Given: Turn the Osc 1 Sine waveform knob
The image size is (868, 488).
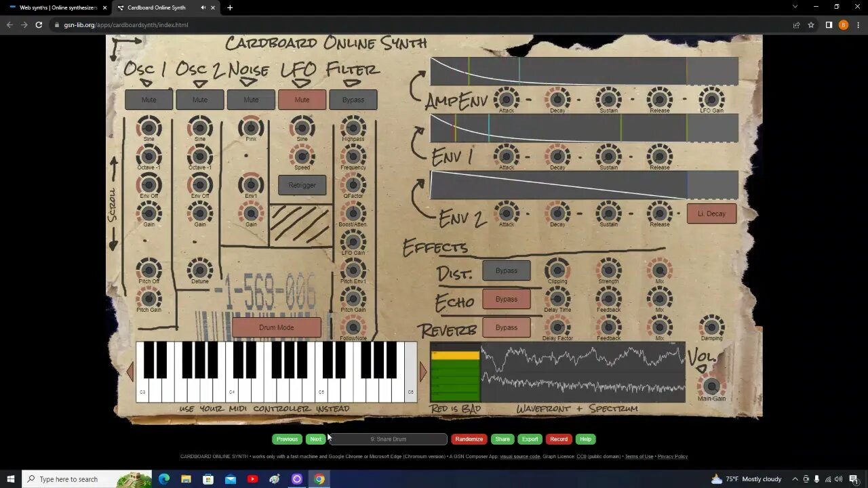Looking at the screenshot, I should (x=149, y=127).
